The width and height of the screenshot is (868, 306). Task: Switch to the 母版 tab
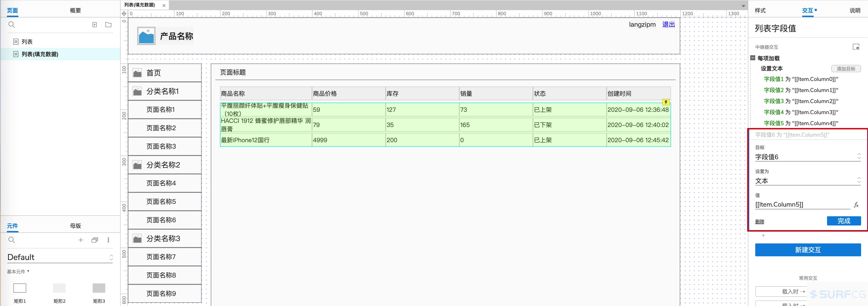pyautogui.click(x=75, y=226)
